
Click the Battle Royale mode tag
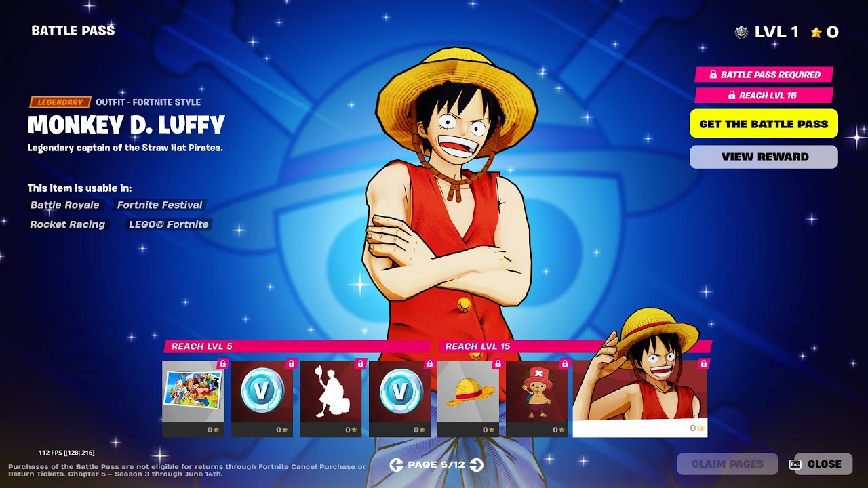click(x=65, y=205)
